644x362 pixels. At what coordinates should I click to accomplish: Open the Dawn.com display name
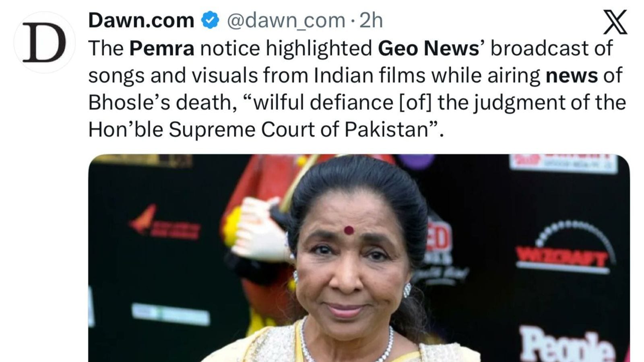click(141, 20)
